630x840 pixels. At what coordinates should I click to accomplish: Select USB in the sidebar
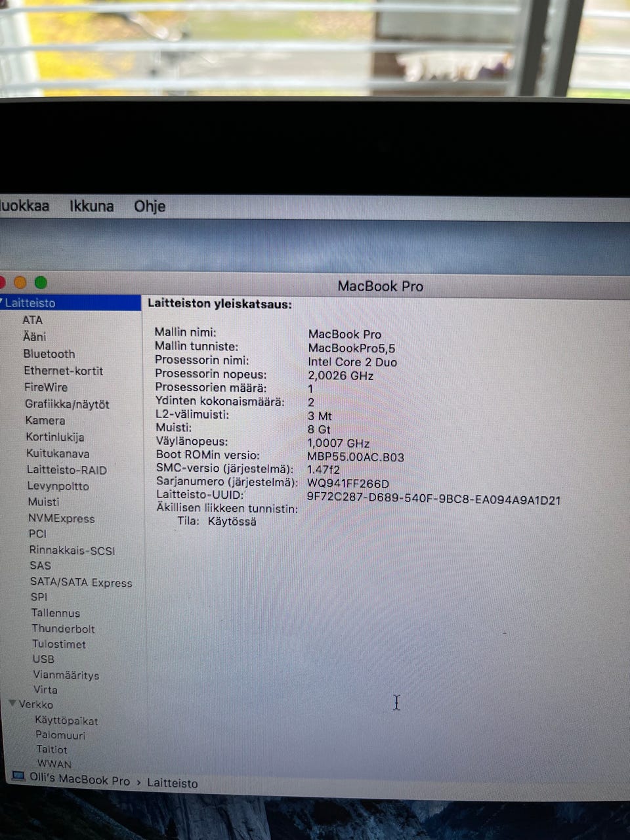(43, 659)
